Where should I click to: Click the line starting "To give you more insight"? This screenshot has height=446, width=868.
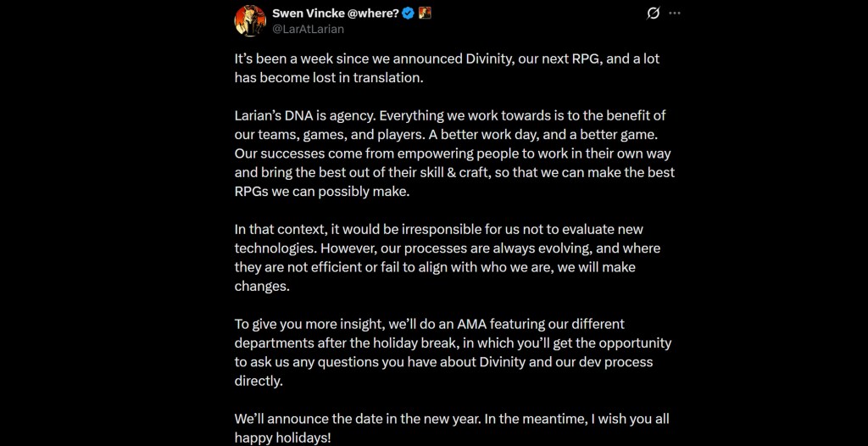pos(429,325)
